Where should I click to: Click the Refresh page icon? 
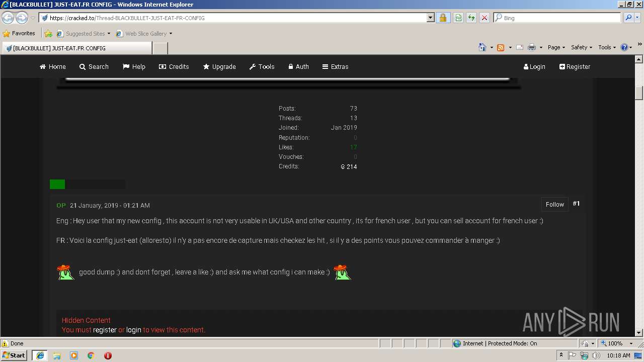pyautogui.click(x=471, y=18)
